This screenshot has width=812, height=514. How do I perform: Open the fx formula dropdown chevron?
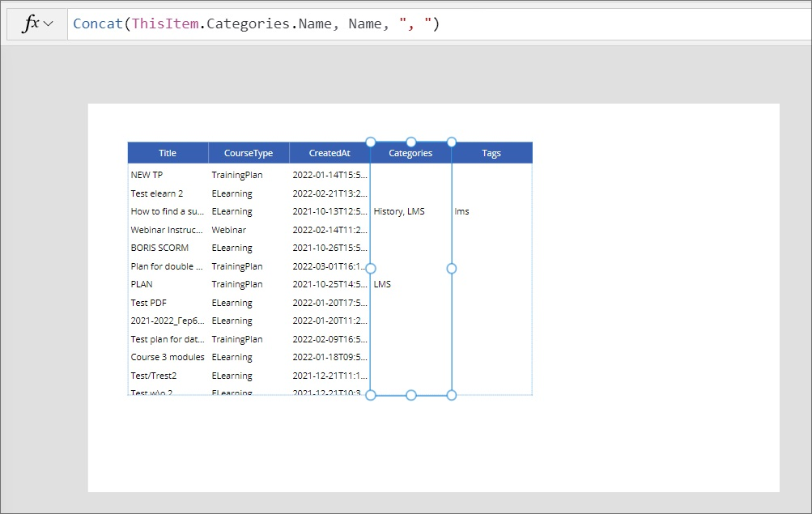tap(49, 24)
